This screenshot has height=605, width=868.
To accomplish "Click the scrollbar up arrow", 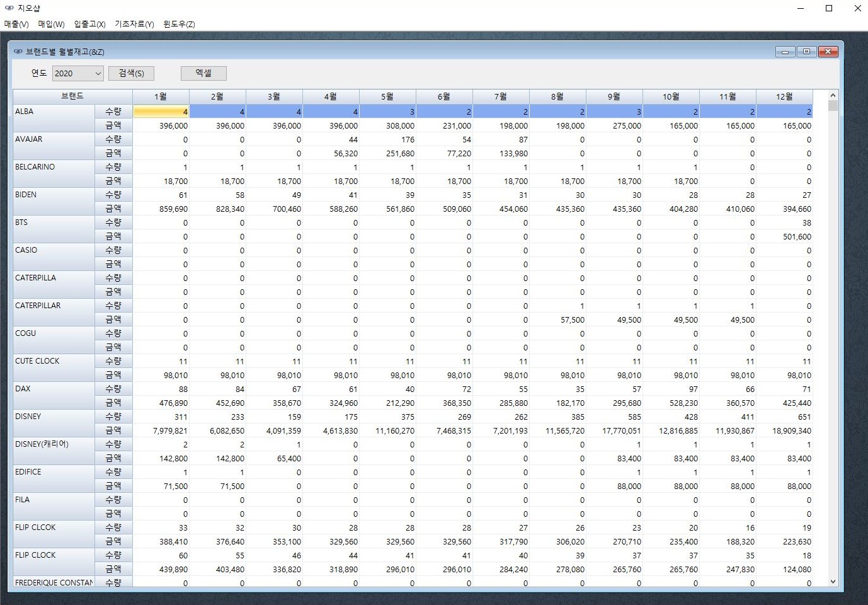I will point(833,95).
